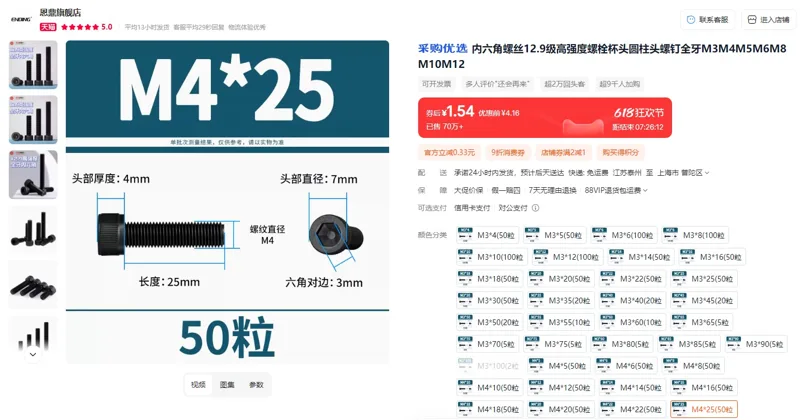Click the highlighted M4*25(50粒 variant

[704, 409]
